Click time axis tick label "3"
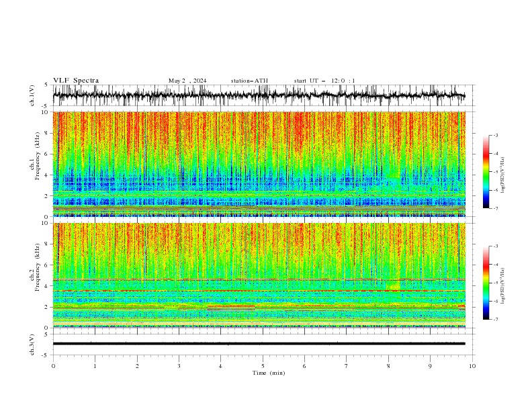The image size is (532, 411). pos(179,366)
